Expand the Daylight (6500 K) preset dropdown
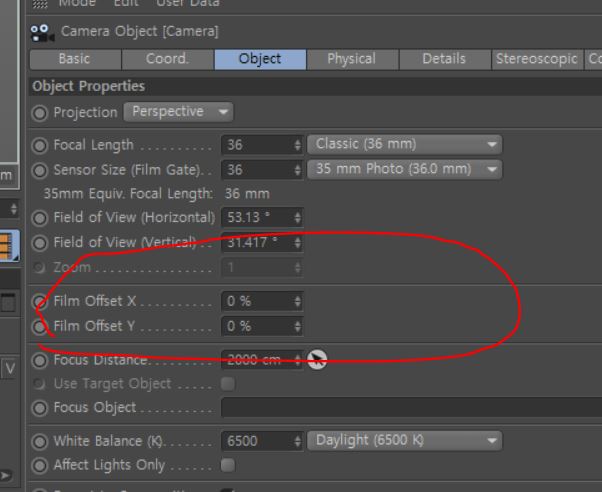The width and height of the screenshot is (602, 492). [x=404, y=441]
